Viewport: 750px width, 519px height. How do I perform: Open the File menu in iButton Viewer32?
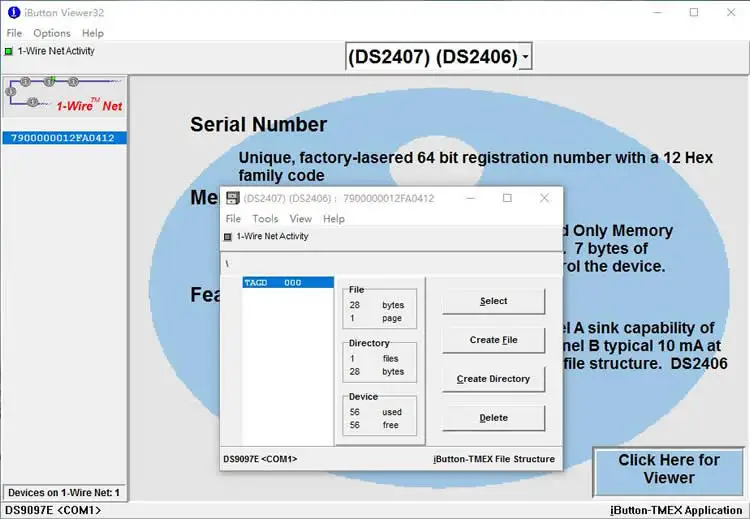14,33
